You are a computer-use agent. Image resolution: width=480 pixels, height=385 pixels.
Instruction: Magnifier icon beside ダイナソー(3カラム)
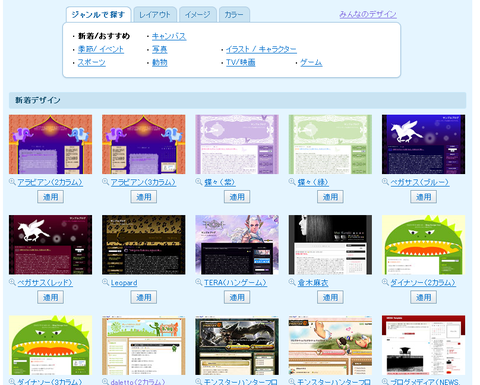pyautogui.click(x=12, y=382)
